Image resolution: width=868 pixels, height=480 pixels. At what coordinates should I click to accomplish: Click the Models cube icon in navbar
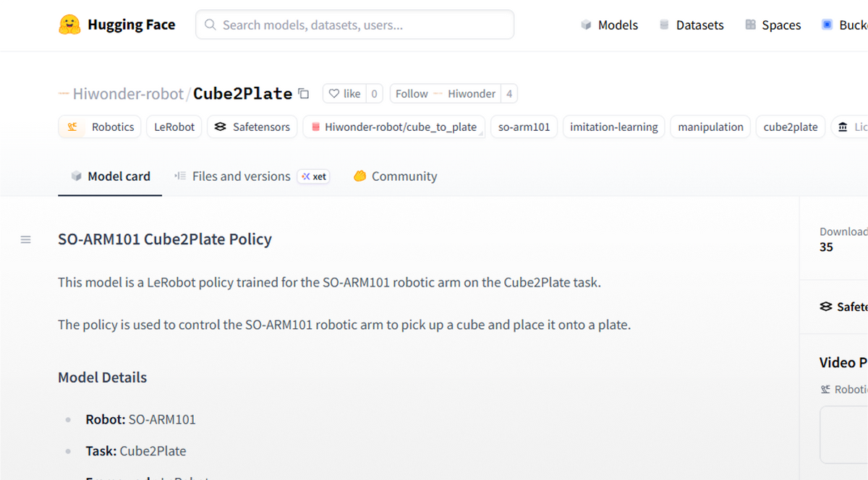click(586, 25)
